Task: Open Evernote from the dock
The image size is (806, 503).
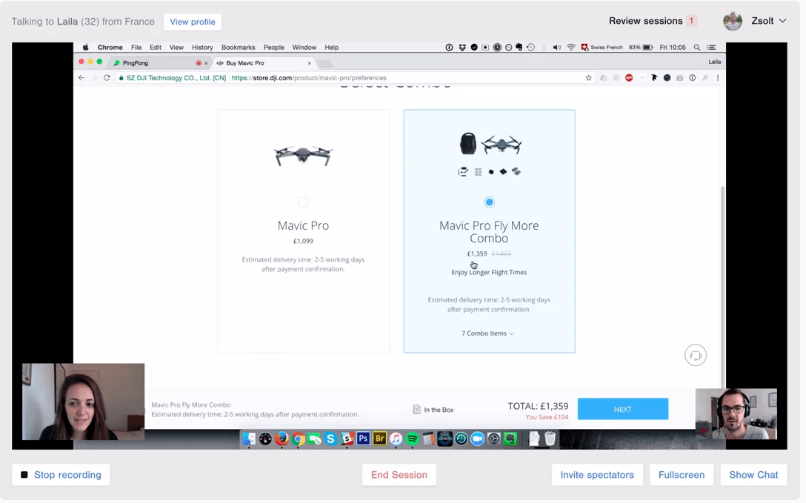Action: pyautogui.click(x=510, y=439)
